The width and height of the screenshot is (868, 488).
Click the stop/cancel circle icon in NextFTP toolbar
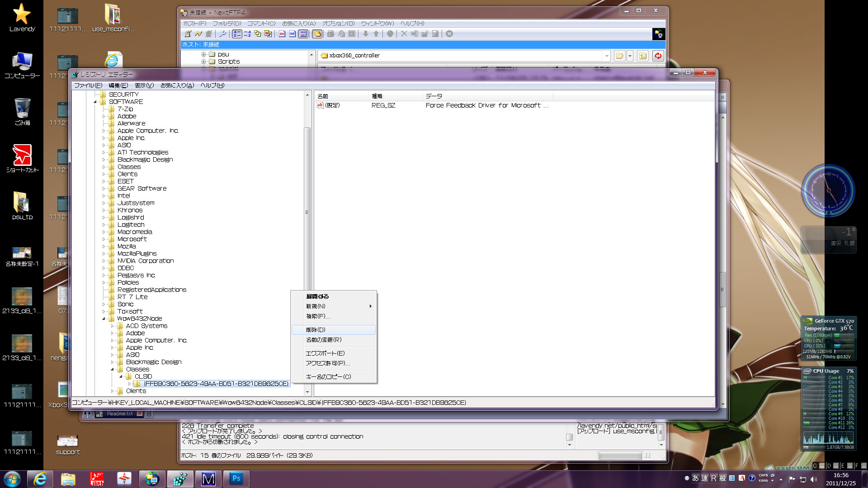coord(449,34)
